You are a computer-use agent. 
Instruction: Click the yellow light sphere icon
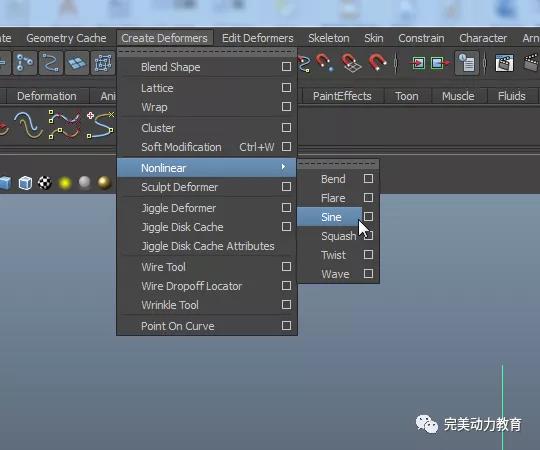(65, 183)
